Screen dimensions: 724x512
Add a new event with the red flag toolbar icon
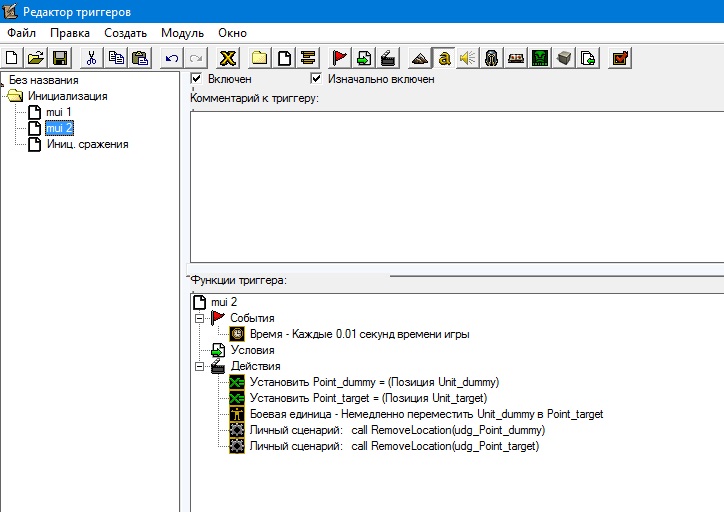point(340,58)
